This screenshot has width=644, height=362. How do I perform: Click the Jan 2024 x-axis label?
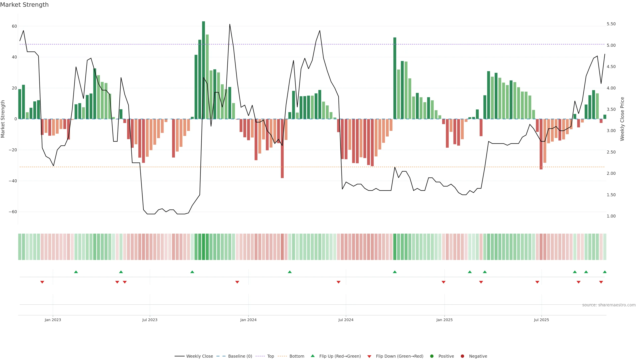point(248,320)
